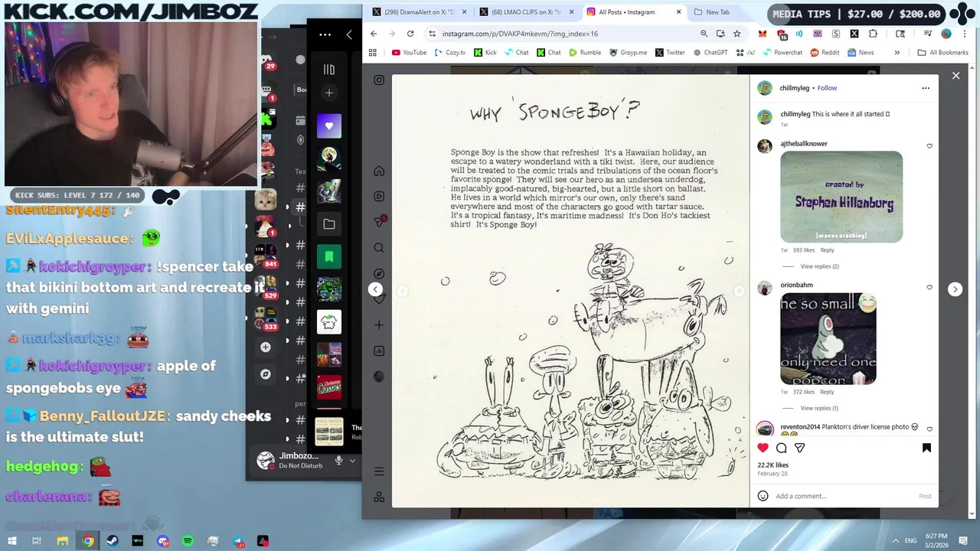Close the Instagram post overlay

click(x=955, y=76)
